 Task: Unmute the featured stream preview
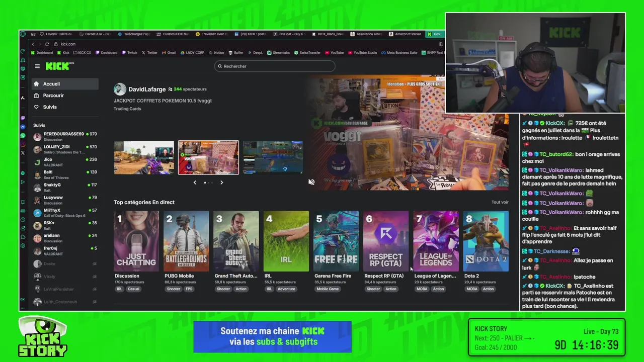pyautogui.click(x=311, y=182)
